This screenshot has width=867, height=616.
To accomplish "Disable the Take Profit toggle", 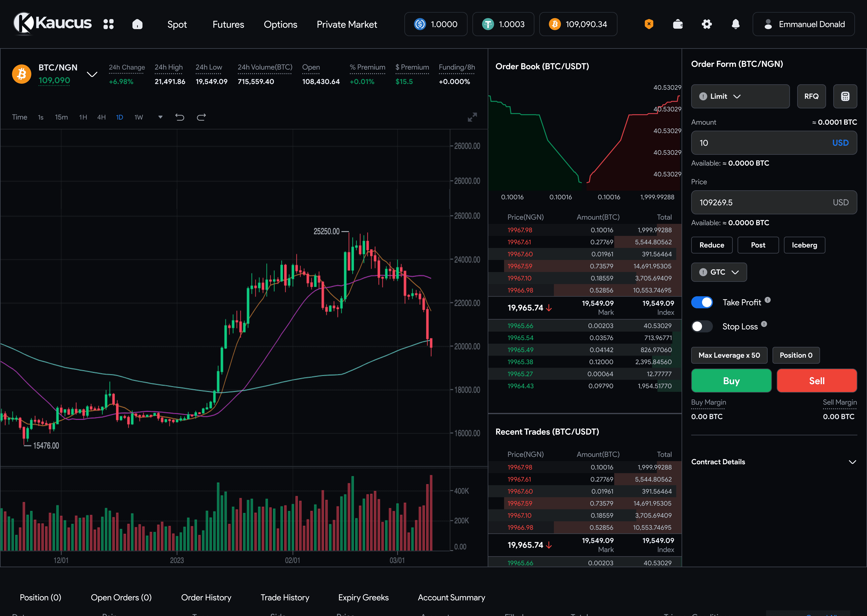I will (702, 302).
